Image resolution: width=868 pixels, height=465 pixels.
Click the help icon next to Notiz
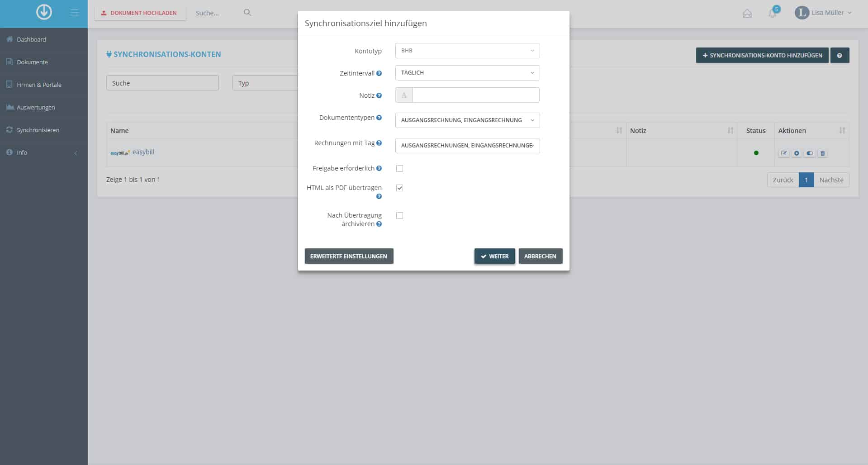(379, 95)
